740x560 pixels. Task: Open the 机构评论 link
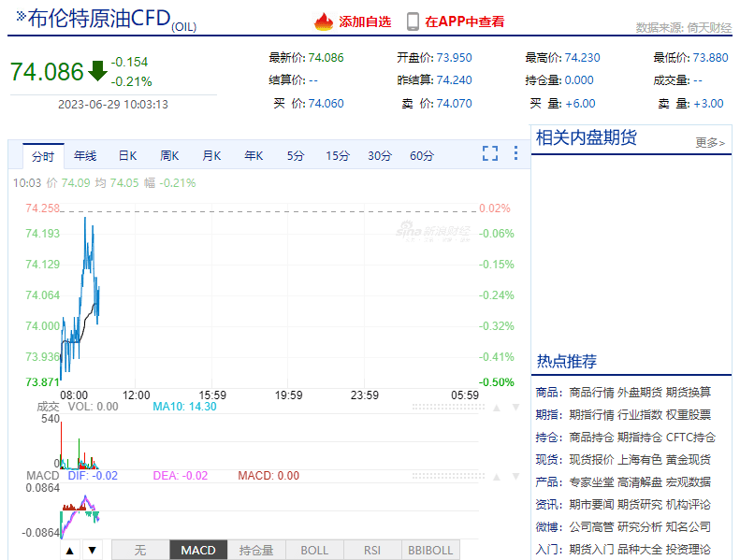coord(689,505)
